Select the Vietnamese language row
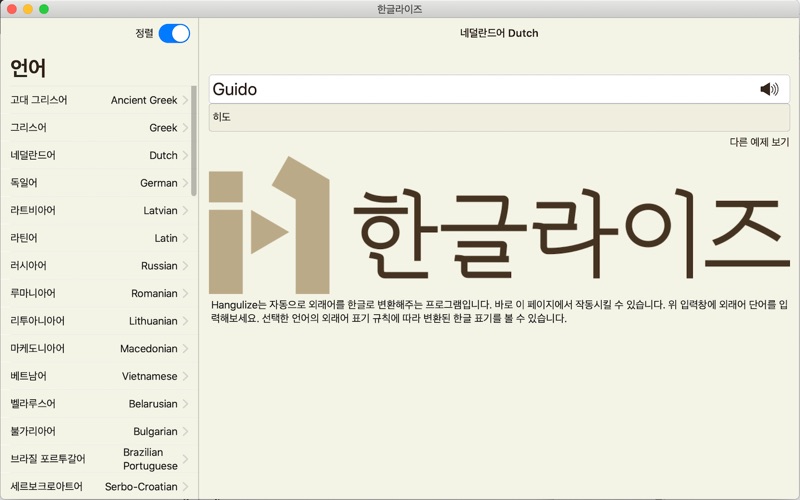Screen dimensions: 800x500 click(x=99, y=376)
